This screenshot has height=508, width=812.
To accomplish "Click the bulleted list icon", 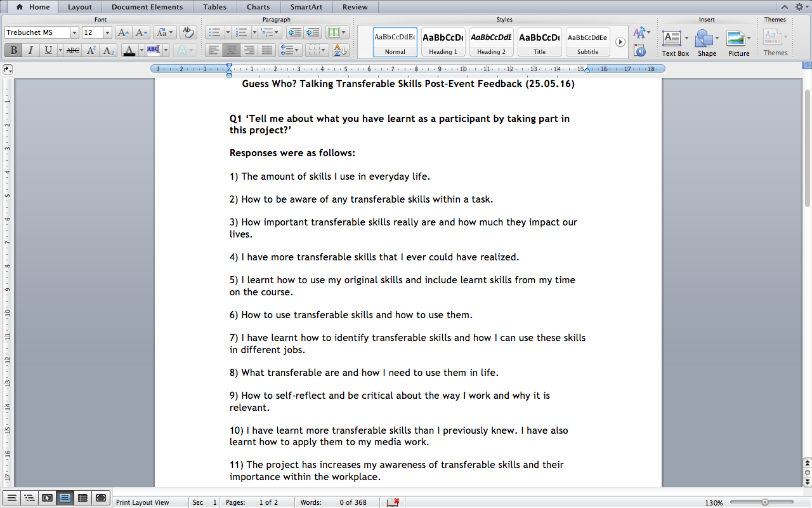I will coord(214,32).
